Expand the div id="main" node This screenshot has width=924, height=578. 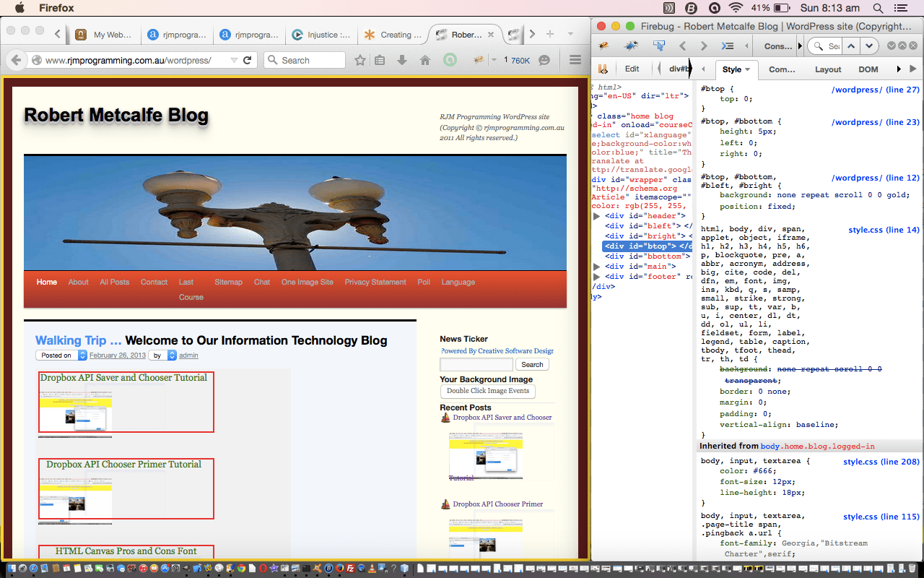(x=597, y=267)
